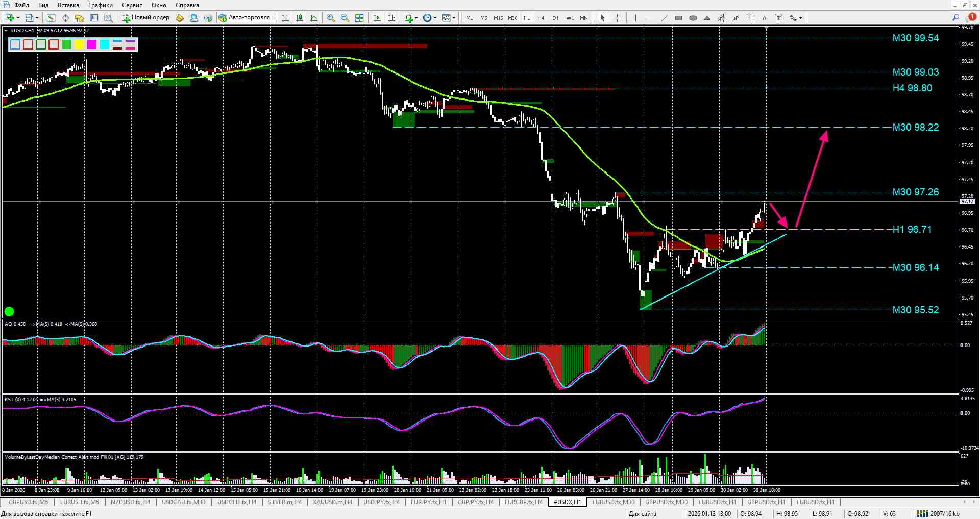The image size is (980, 519).
Task: Select the rectangle shape tool
Action: [x=678, y=18]
